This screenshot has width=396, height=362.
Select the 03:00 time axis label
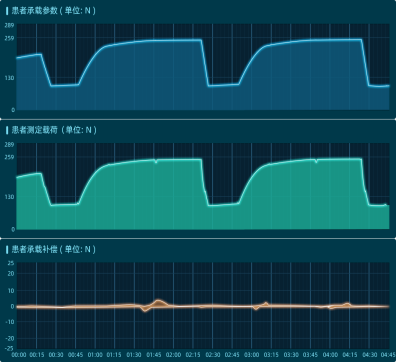(x=252, y=355)
